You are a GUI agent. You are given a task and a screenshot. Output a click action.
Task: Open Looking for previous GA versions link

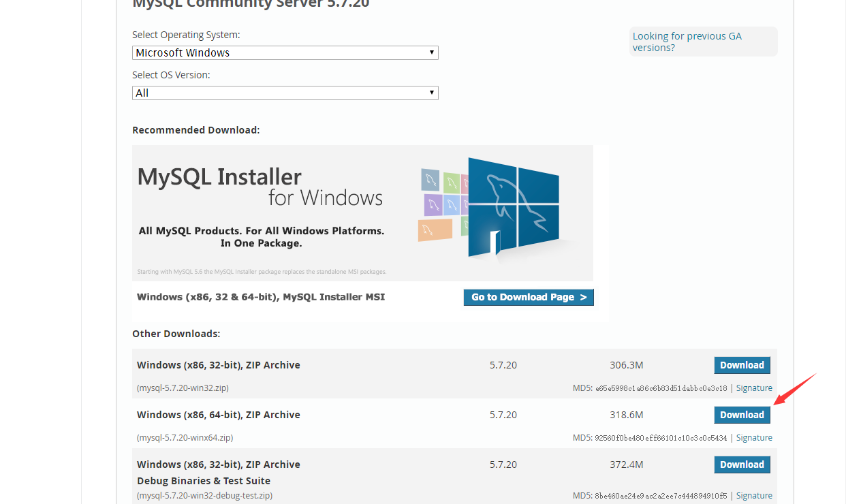point(687,42)
